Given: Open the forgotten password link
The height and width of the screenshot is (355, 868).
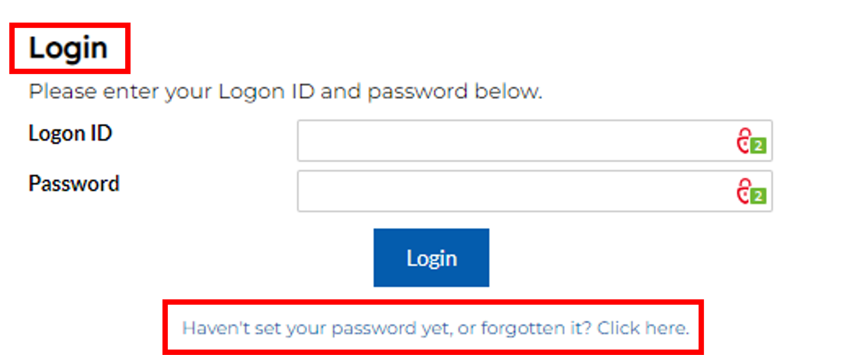Looking at the screenshot, I should [435, 328].
